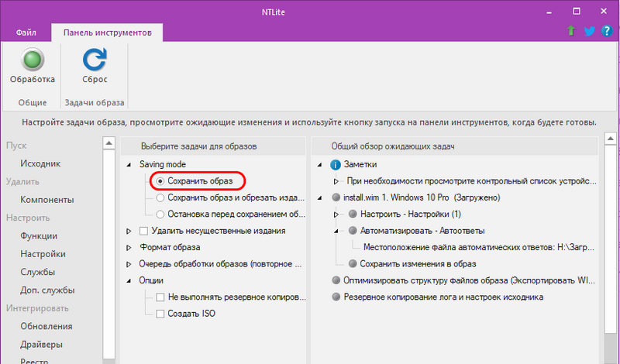Maximize the NTLite window
620x364 pixels.
coord(577,12)
